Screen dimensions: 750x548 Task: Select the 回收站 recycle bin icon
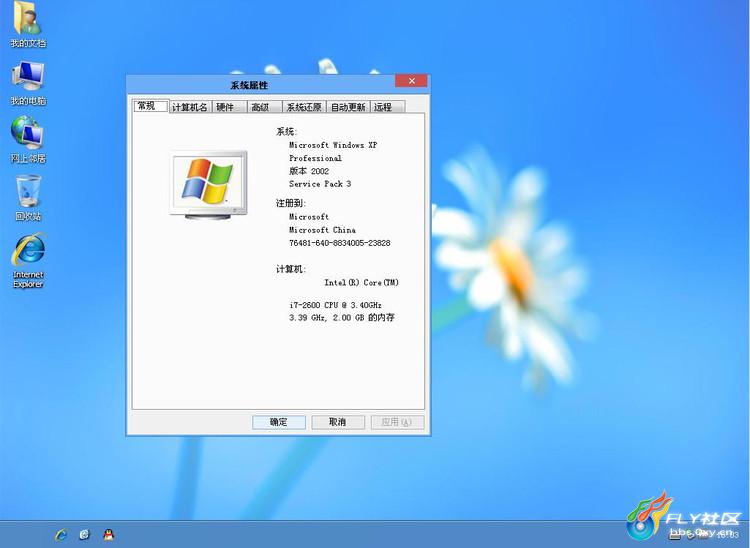point(28,197)
